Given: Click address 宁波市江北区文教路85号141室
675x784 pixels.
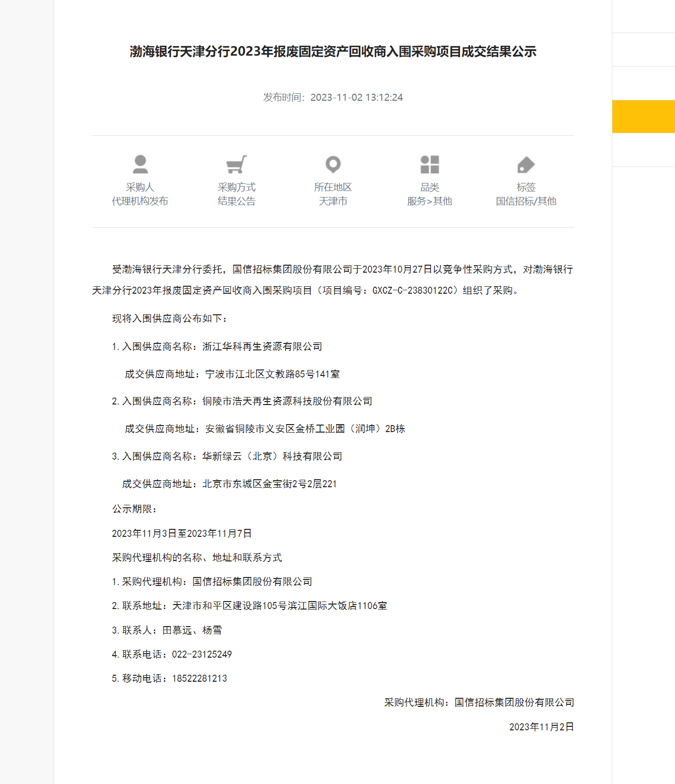Looking at the screenshot, I should tap(273, 374).
